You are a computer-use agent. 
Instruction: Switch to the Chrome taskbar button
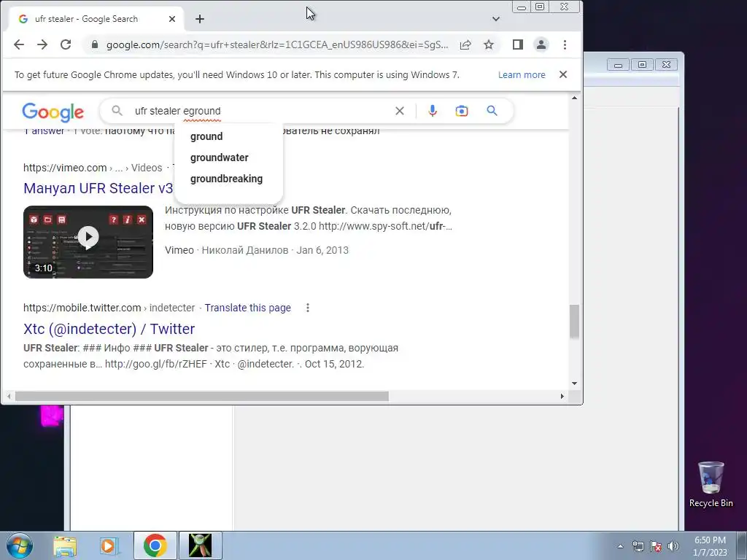click(155, 545)
